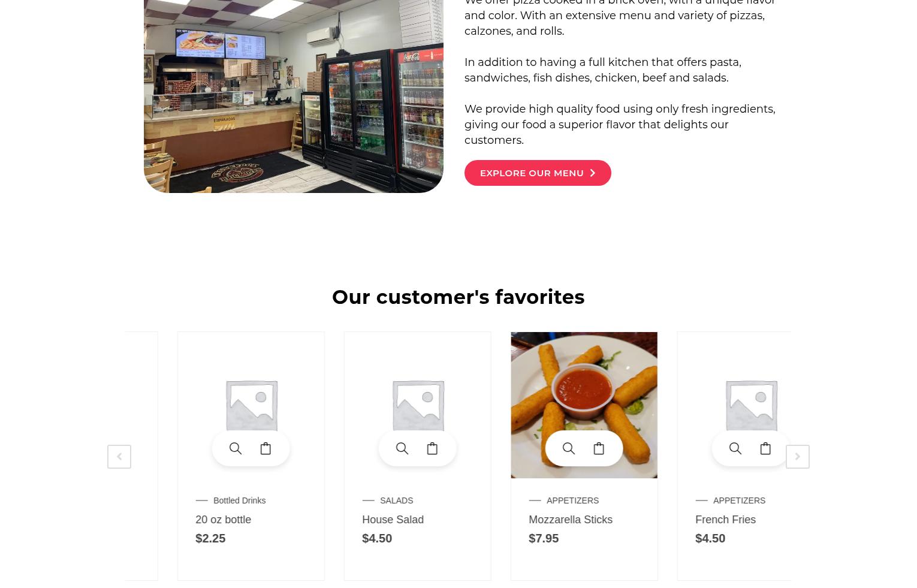Screen dimensions: 917x588
Task: Advance to next favorites carousel slide
Action: tap(798, 457)
